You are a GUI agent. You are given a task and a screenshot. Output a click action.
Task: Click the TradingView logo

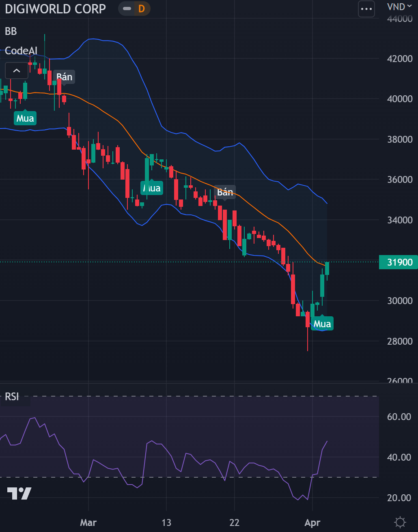(x=19, y=493)
